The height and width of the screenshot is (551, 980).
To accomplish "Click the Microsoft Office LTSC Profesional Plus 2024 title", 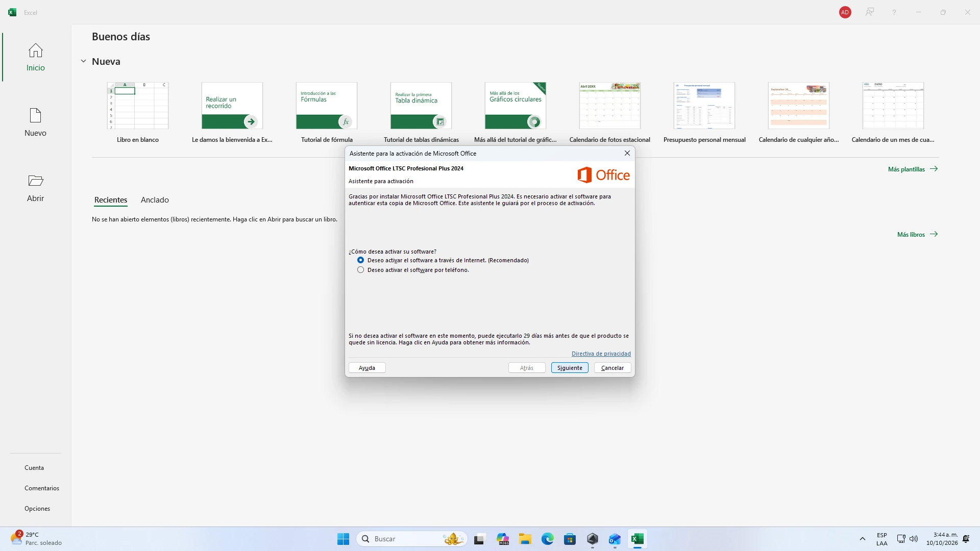I will pos(406,168).
